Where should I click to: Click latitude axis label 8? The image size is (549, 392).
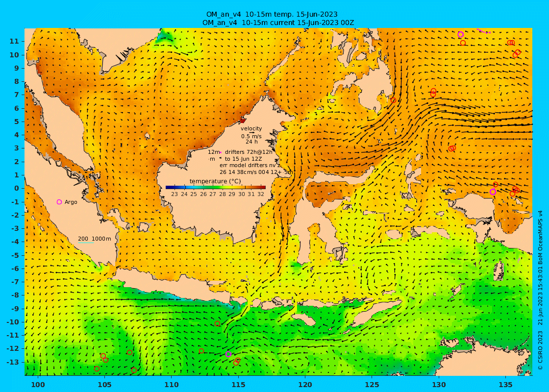(17, 81)
